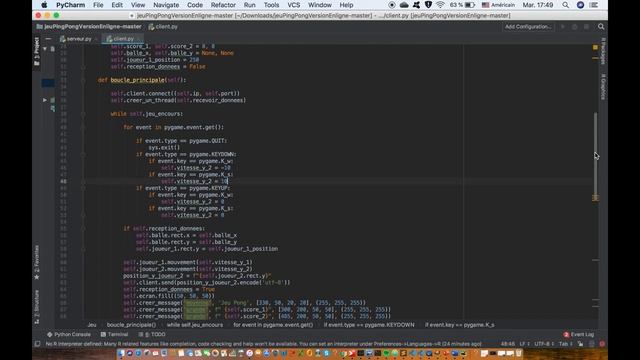Image resolution: width=640 pixels, height=360 pixels.
Task: Open the Refactor menu
Action: tap(223, 5)
